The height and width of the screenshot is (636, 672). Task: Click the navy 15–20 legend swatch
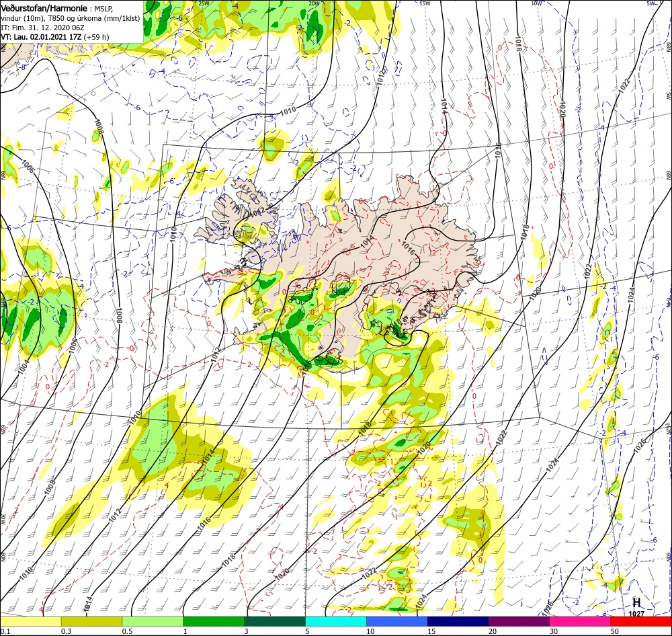click(x=458, y=621)
